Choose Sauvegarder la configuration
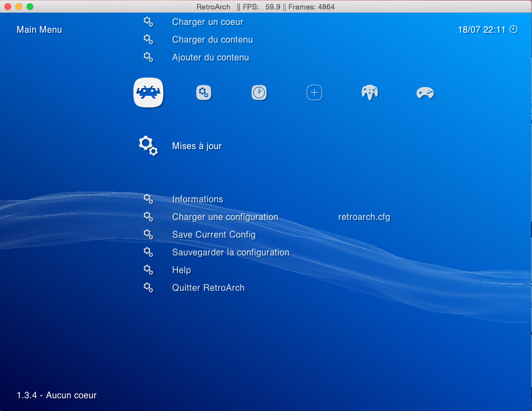The image size is (532, 411). (x=231, y=253)
